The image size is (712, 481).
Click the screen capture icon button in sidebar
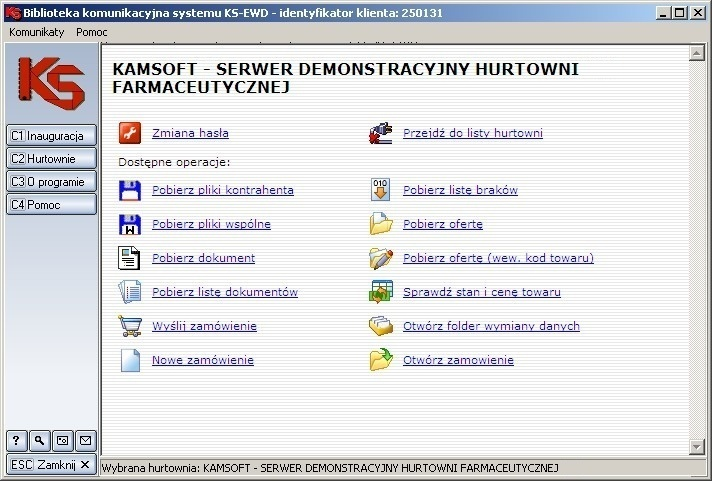[x=63, y=441]
